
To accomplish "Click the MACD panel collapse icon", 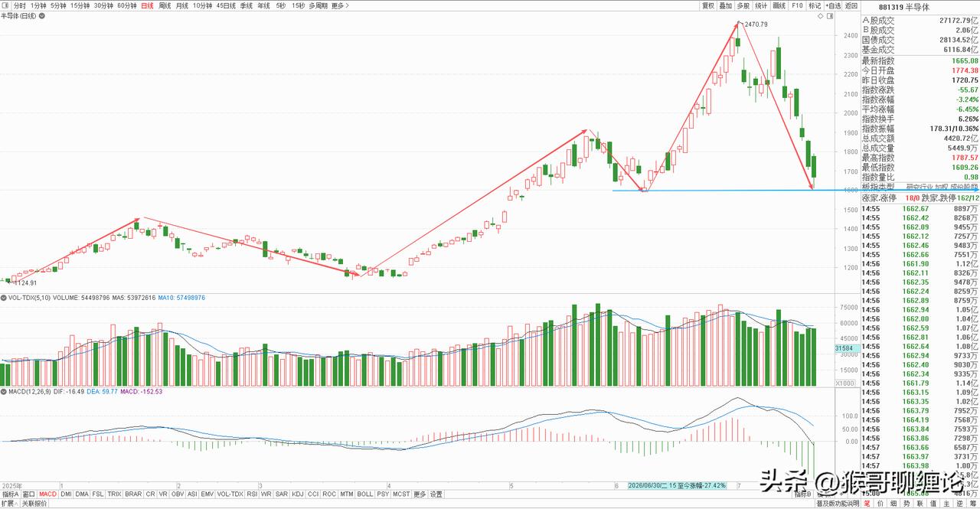I will click(4, 392).
